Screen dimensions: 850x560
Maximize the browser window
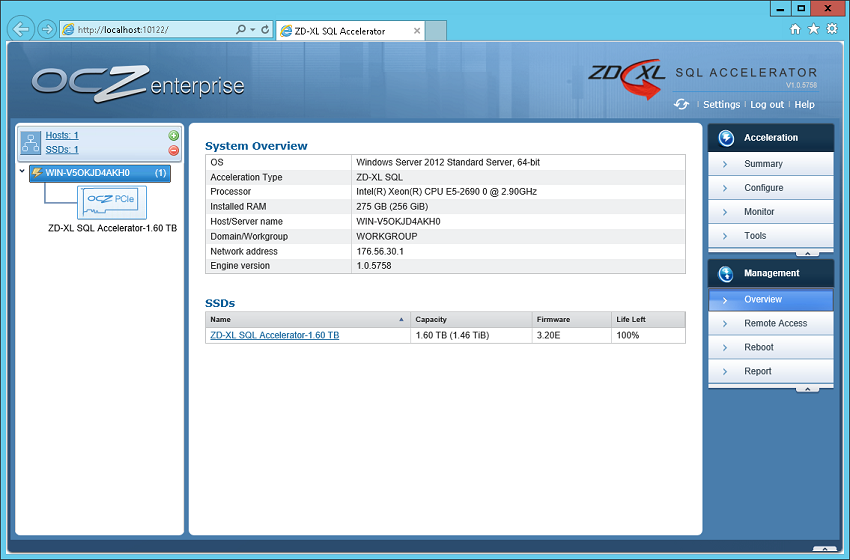tap(801, 8)
